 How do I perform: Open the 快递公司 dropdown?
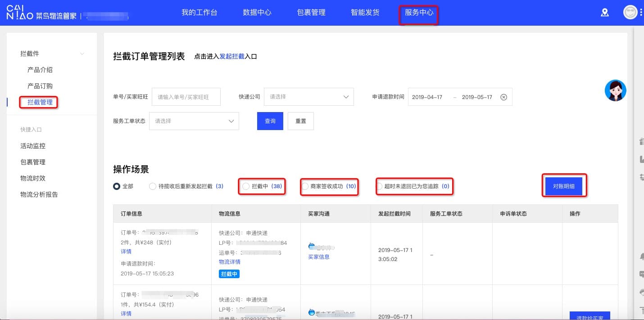(x=308, y=97)
